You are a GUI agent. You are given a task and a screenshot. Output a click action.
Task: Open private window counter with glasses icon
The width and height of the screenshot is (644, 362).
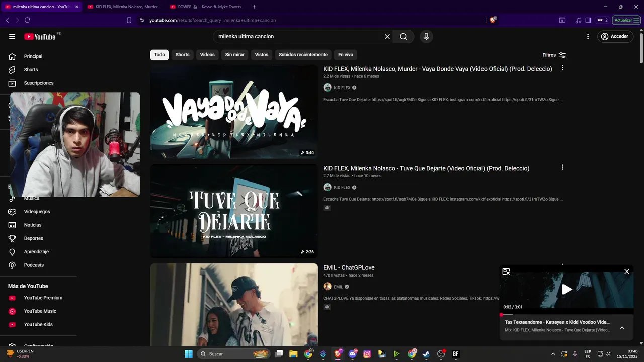[602, 20]
